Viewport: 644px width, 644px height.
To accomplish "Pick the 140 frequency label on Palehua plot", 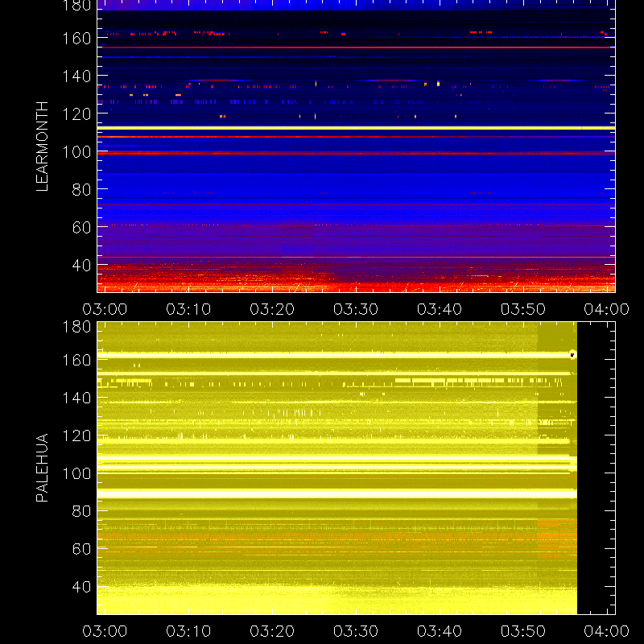I will (x=76, y=398).
